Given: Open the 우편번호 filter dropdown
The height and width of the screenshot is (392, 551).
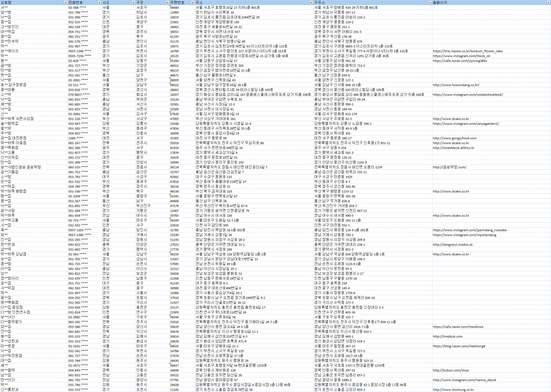Looking at the screenshot, I should [x=193, y=3].
